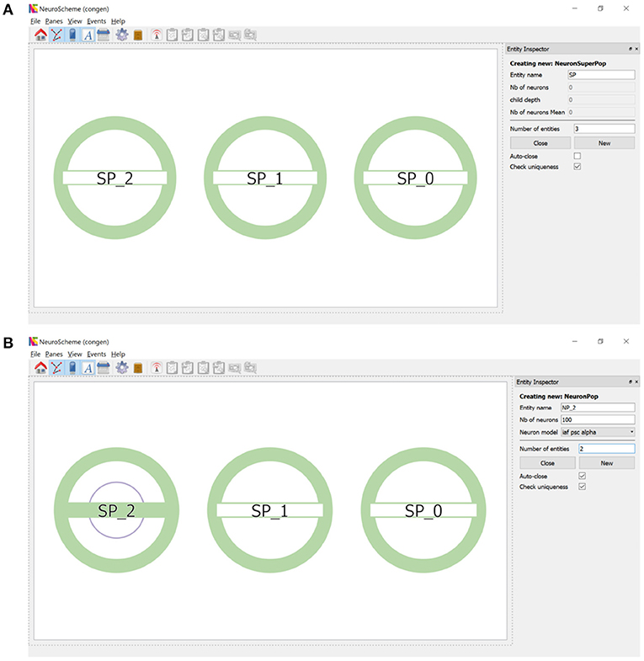This screenshot has width=644, height=661.
Task: Toggle the red-node connections graph icon in window B
Action: 56,368
